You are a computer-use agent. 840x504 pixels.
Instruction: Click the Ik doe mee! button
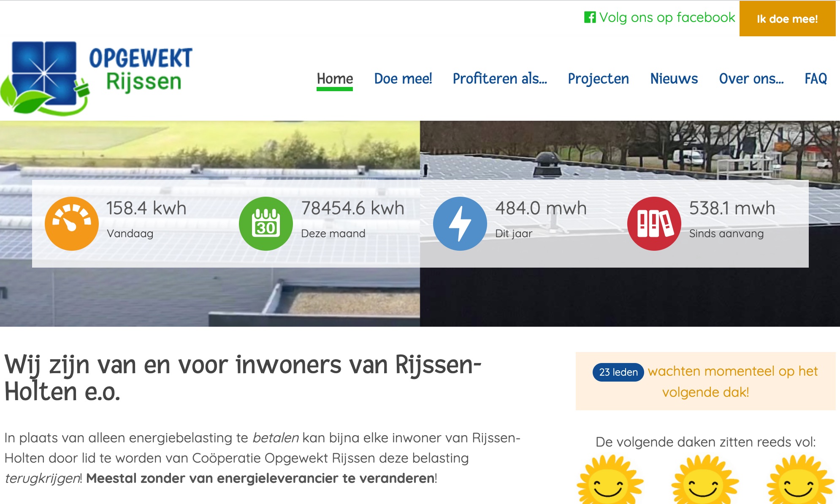(787, 19)
